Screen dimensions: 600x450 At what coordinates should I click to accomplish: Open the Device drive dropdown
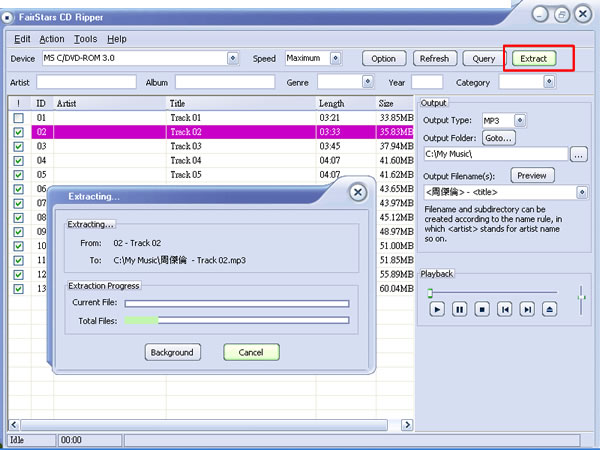tap(233, 58)
